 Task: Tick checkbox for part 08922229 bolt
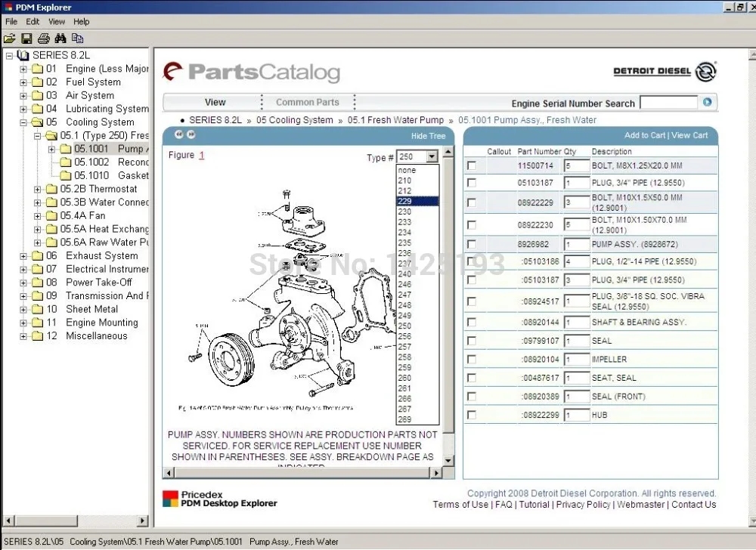472,202
